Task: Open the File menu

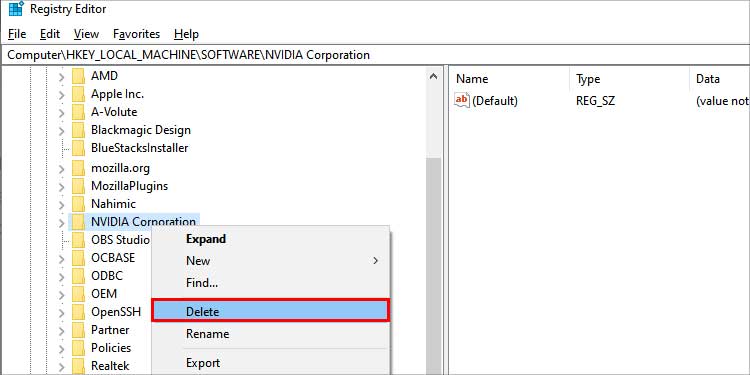Action: point(17,34)
